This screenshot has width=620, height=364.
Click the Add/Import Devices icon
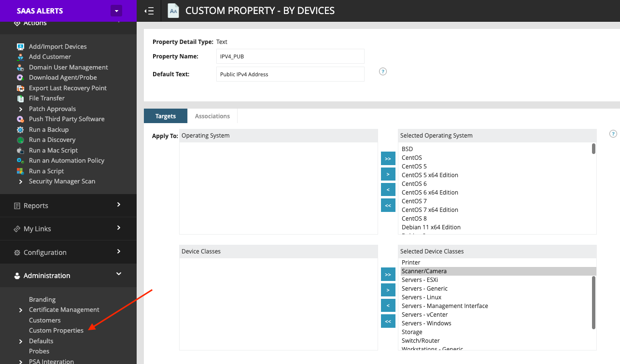20,47
